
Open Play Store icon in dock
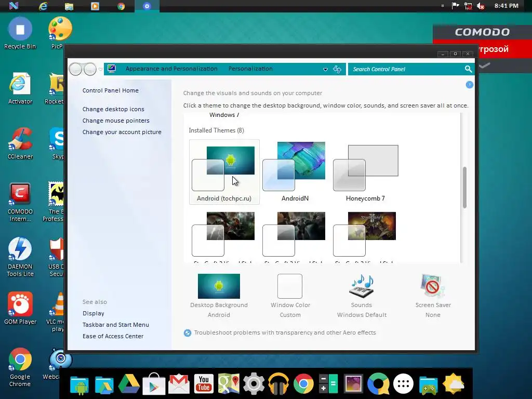pyautogui.click(x=154, y=384)
